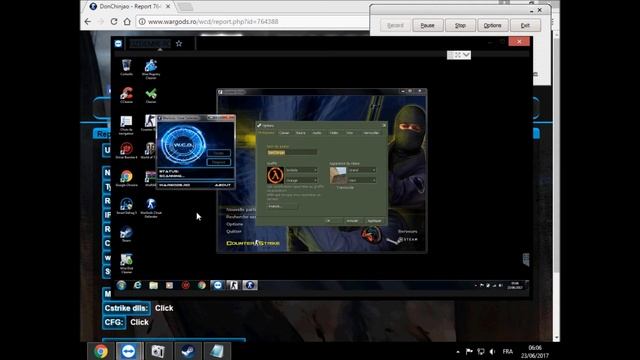This screenshot has height=360, width=640.
Task: Click remote Windows Start orb
Action: click(x=121, y=285)
